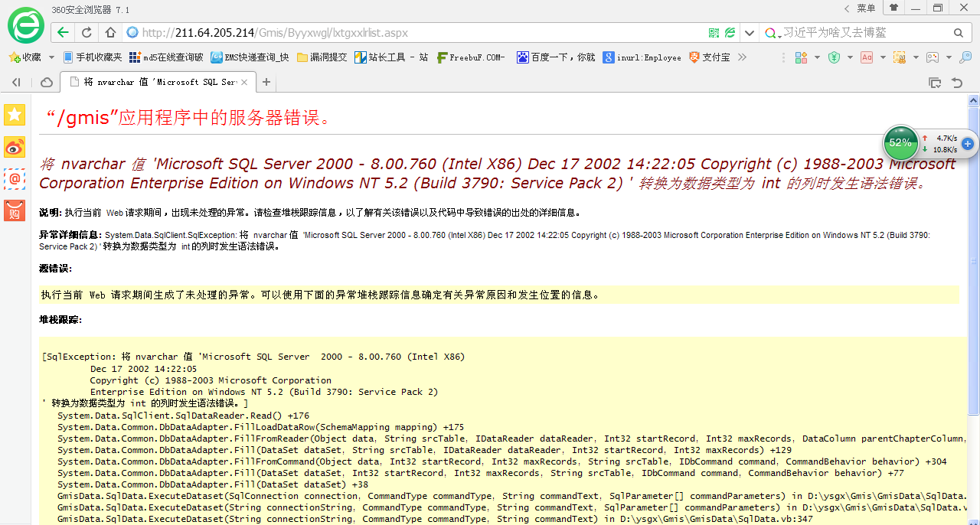Expand the address bar history dropdown

pyautogui.click(x=749, y=33)
